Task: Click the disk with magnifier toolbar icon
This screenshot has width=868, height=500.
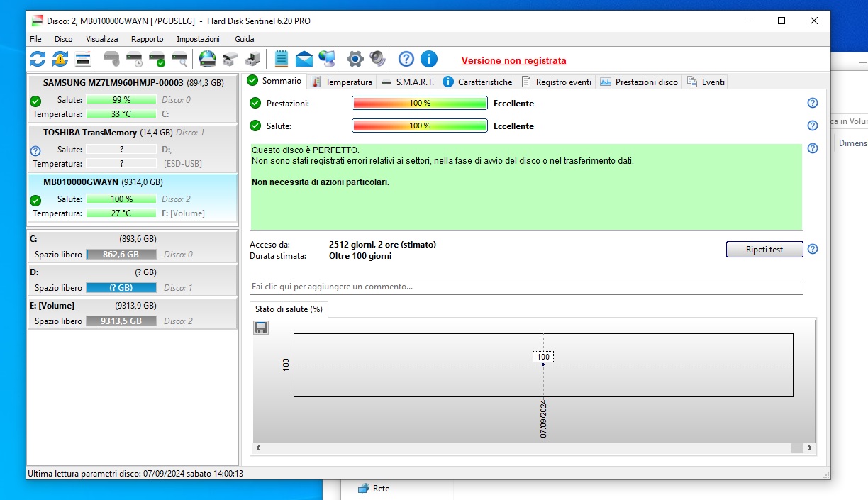Action: click(179, 59)
